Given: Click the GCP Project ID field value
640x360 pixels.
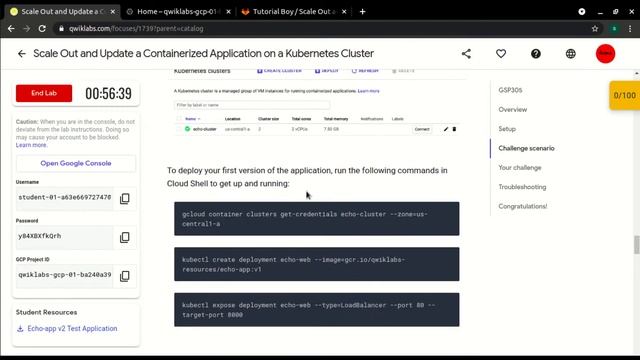Looking at the screenshot, I should pos(64,275).
